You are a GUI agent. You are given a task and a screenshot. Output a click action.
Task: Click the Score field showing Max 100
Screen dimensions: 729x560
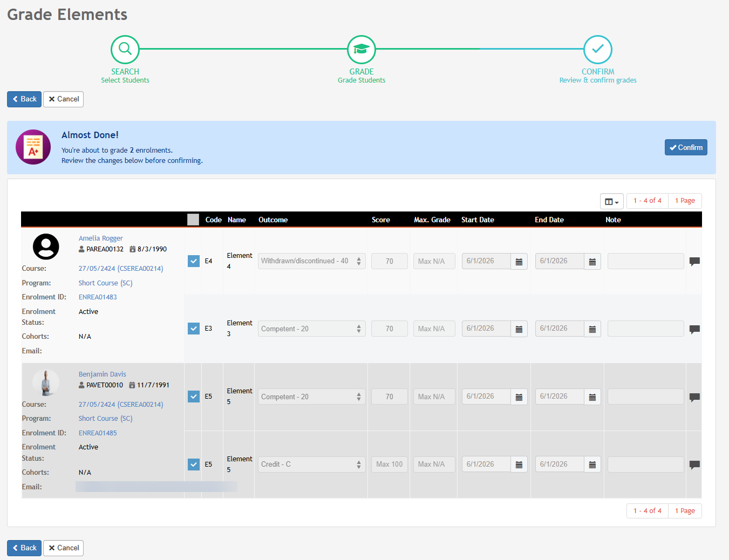[x=390, y=465]
